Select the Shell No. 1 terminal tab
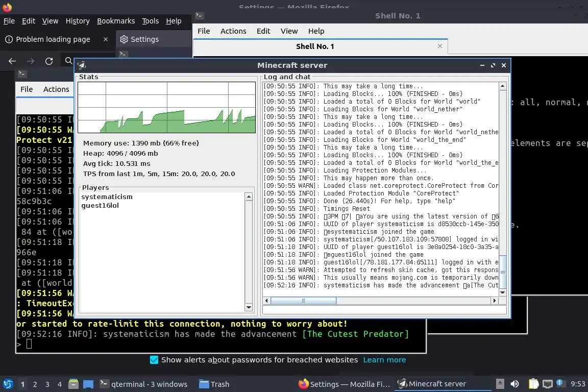This screenshot has width=588, height=392. (320, 46)
